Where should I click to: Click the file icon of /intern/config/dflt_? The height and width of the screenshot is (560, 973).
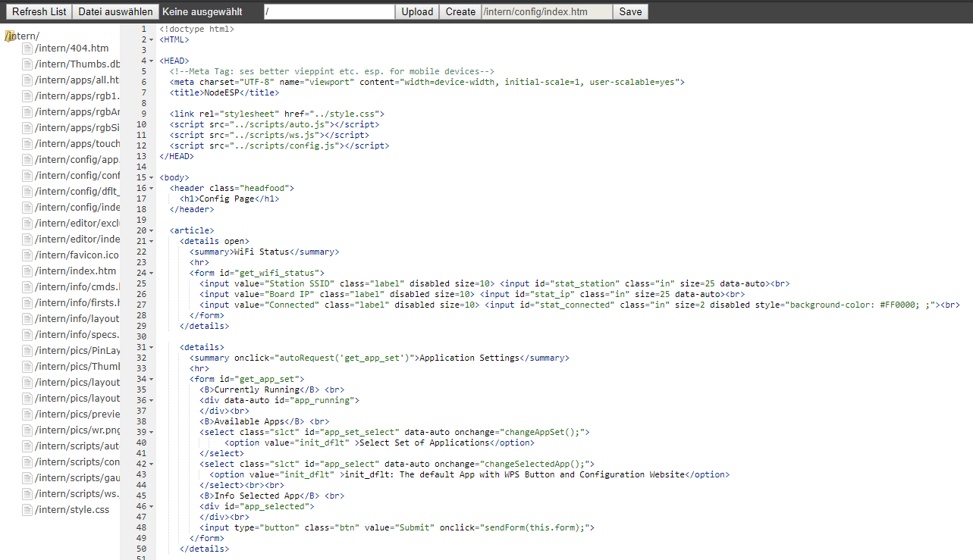(x=27, y=192)
